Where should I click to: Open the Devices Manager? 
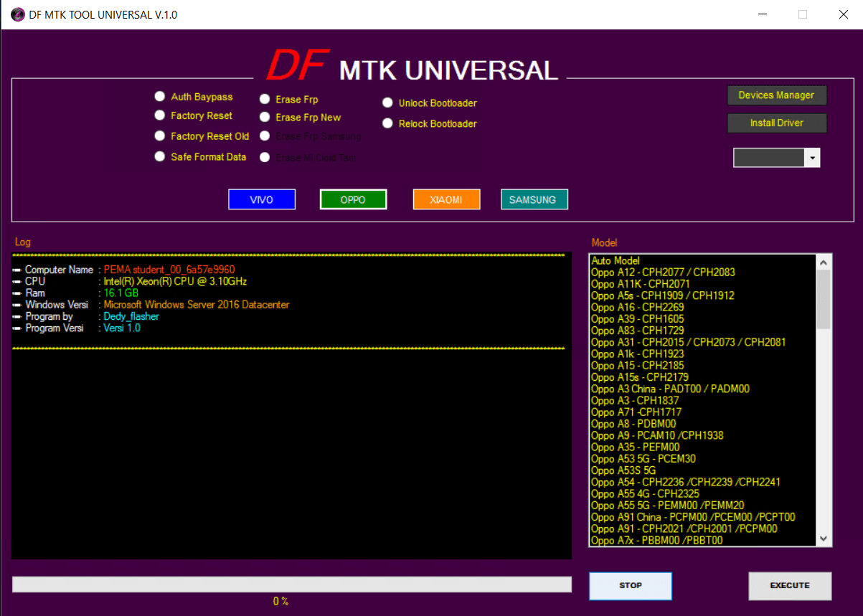(777, 95)
